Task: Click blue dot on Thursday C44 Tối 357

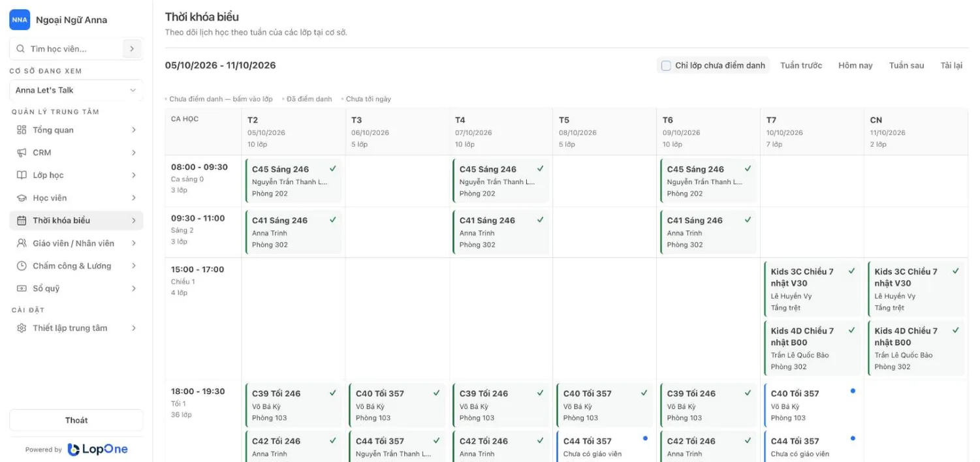Action: coord(645,439)
